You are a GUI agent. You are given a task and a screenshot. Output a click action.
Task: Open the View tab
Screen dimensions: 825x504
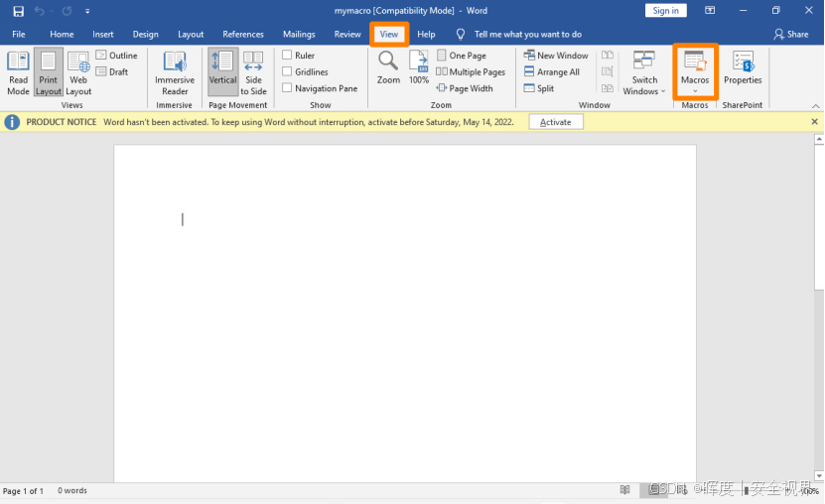pyautogui.click(x=389, y=34)
